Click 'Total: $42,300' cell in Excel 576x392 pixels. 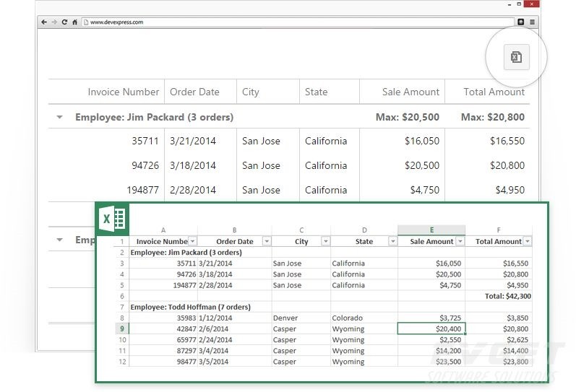coord(507,296)
